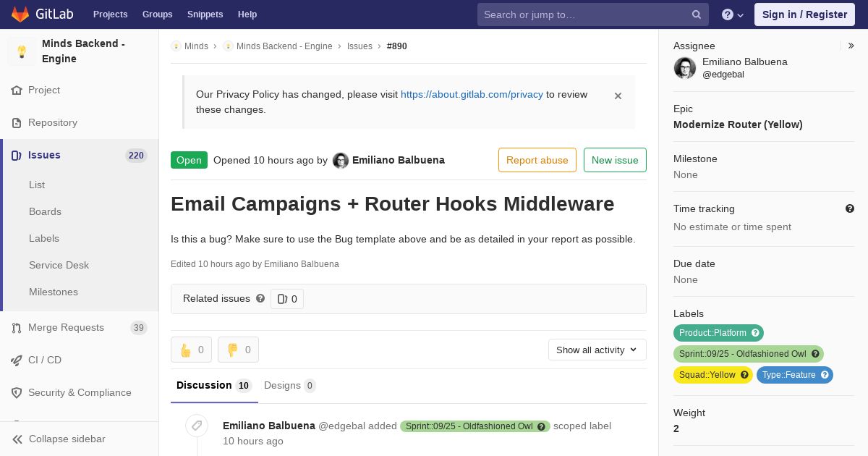Click the Related issues help icon
The width and height of the screenshot is (868, 456).
tap(260, 298)
